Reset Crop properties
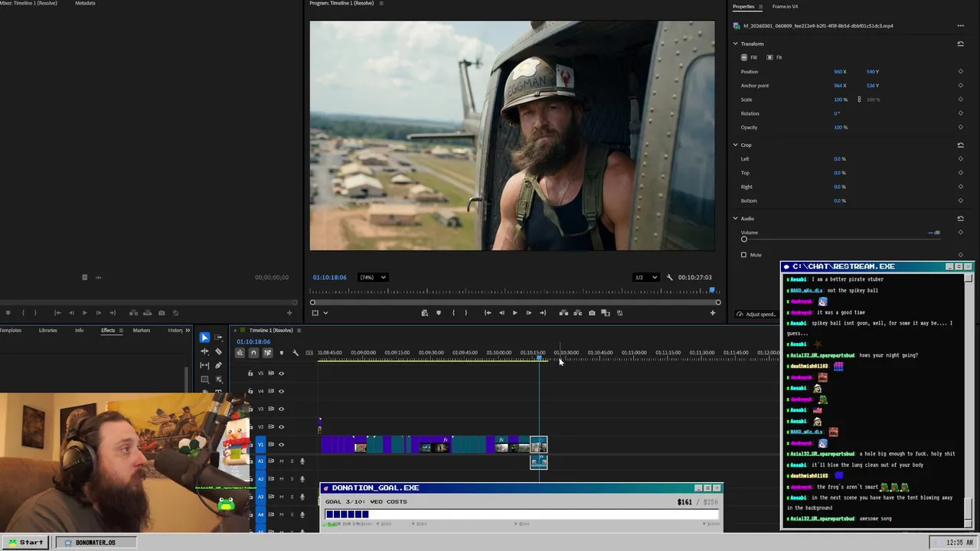The height and width of the screenshot is (551, 980). point(960,145)
